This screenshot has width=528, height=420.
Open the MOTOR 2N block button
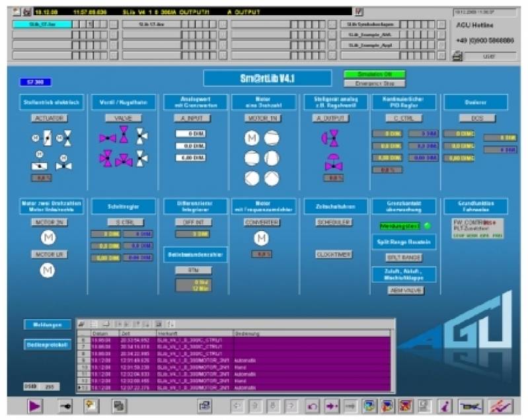(50, 222)
